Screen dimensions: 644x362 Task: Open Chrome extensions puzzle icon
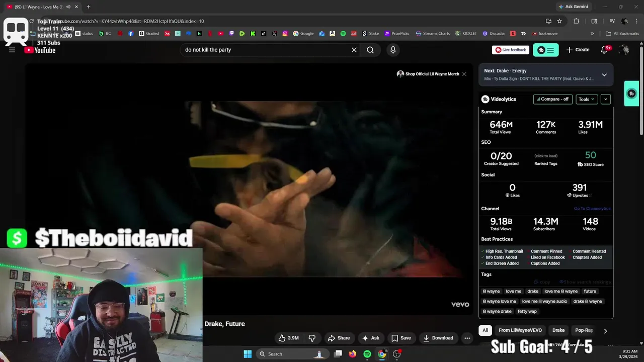[x=577, y=21]
